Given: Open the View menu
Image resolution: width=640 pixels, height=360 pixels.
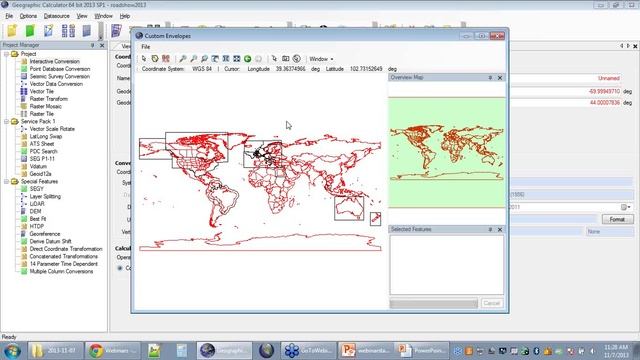Looking at the screenshot, I should click(82, 16).
